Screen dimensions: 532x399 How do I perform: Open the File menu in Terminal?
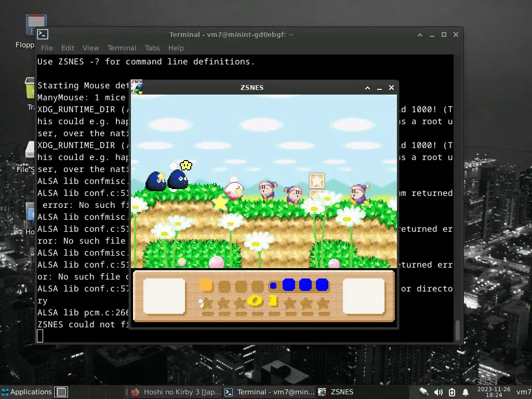click(47, 48)
